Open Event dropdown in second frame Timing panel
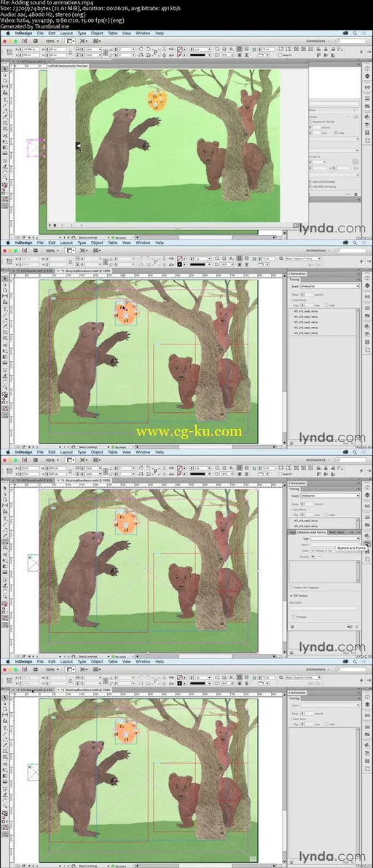 pos(330,286)
